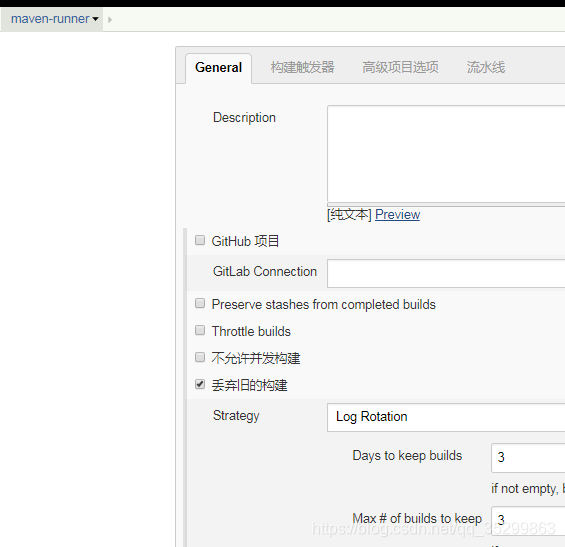Click the [纯文本] text below the description
The width and height of the screenshot is (565, 547).
(349, 215)
